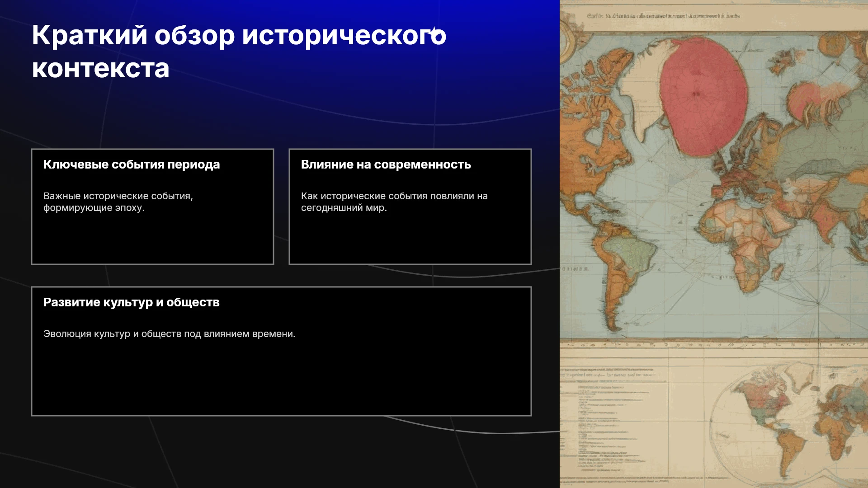Select the 'Влияние на современность' card
The width and height of the screenshot is (868, 488).
[x=410, y=206]
